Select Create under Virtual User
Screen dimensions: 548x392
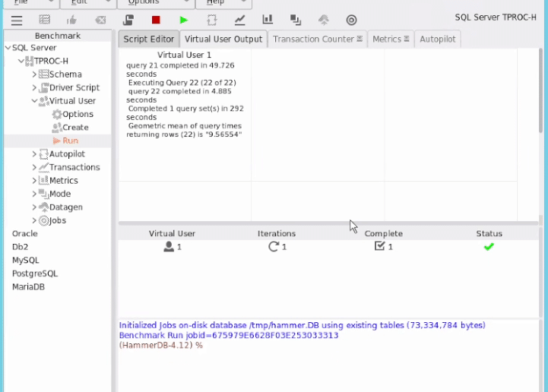(x=75, y=128)
